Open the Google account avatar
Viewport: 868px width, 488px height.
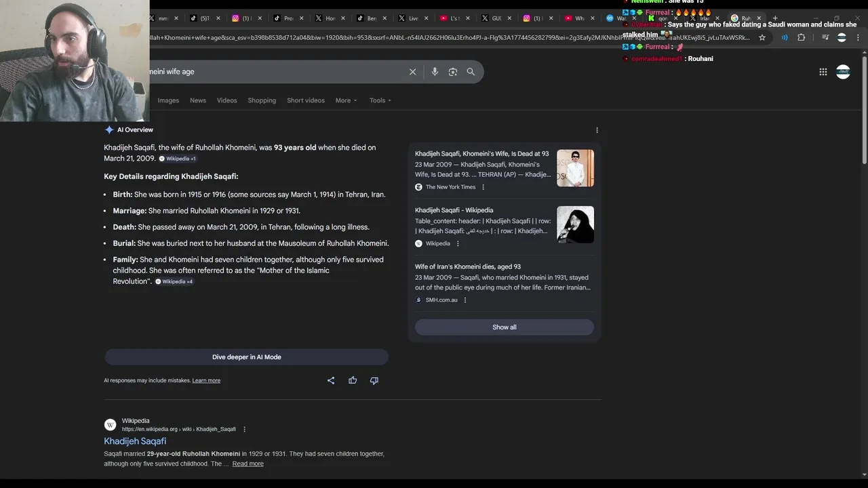843,72
